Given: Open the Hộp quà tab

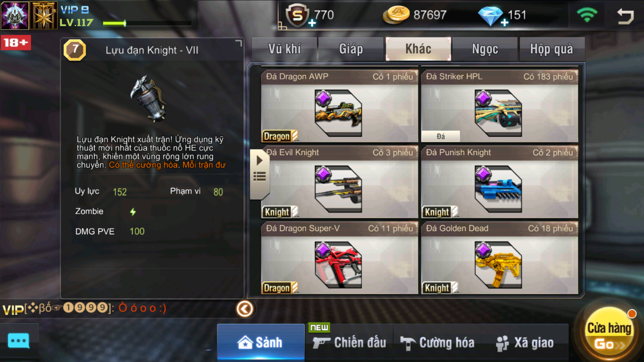Looking at the screenshot, I should click(x=552, y=49).
